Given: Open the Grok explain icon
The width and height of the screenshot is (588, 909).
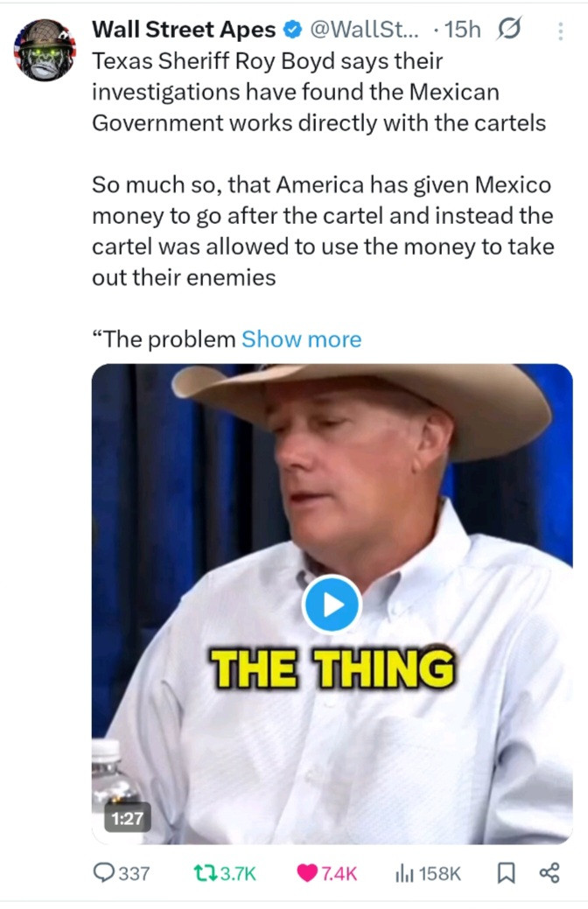Looking at the screenshot, I should (x=508, y=28).
